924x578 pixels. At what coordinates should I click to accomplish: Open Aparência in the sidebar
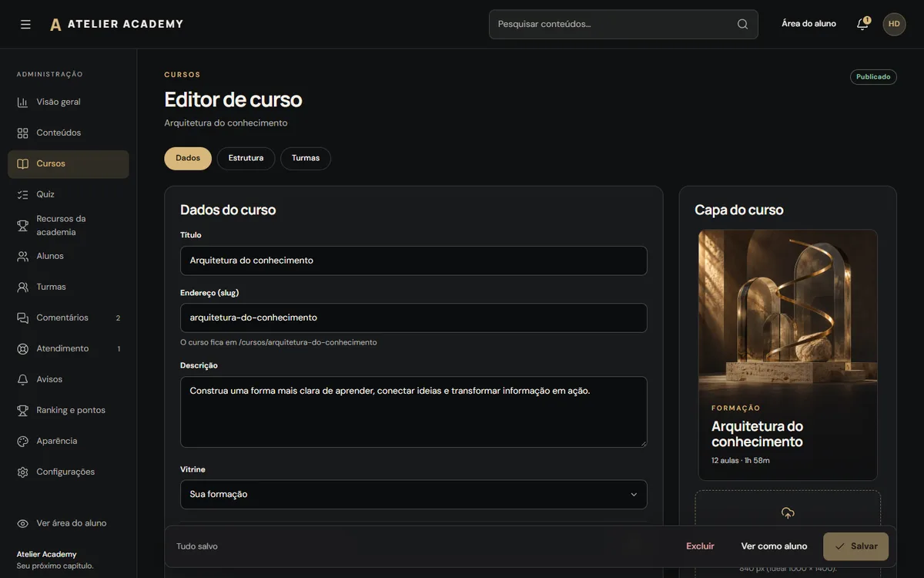point(69,441)
